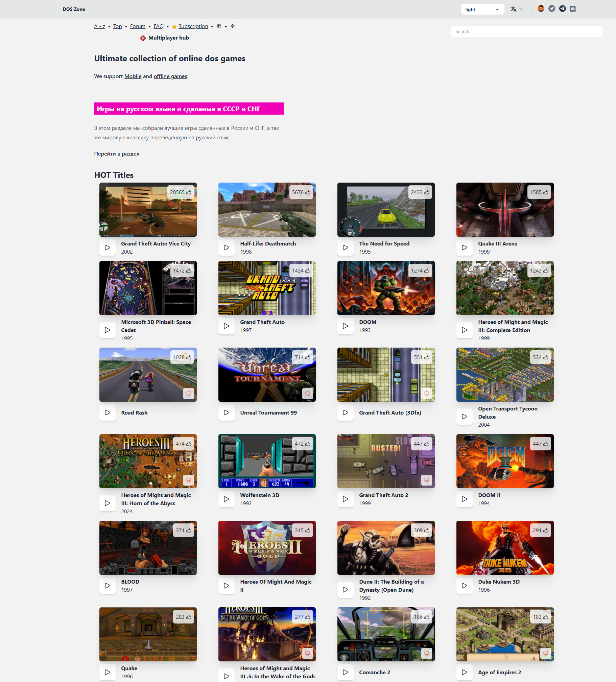Click the Search input field
Viewport: 616px width, 682px height.
[526, 32]
